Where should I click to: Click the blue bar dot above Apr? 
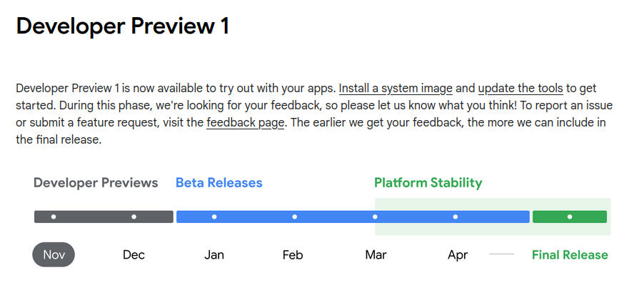pos(455,217)
